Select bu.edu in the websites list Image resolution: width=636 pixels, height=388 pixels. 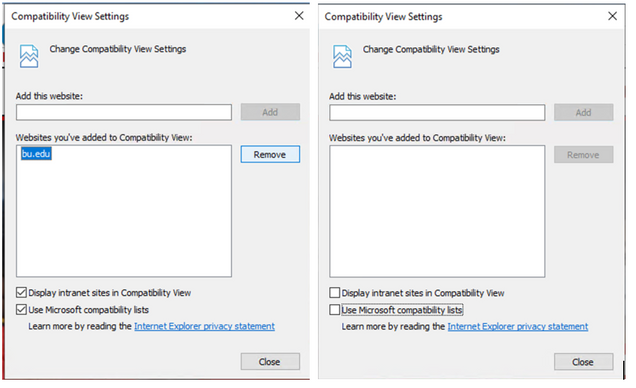(x=36, y=154)
